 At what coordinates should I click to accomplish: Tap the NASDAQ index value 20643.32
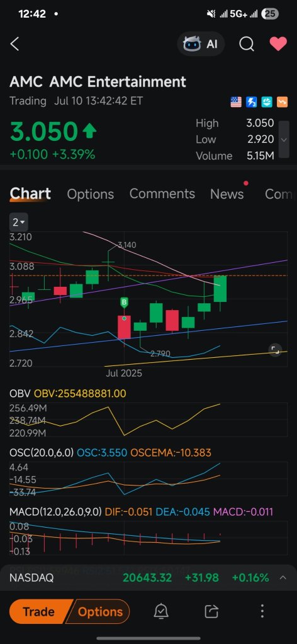(147, 577)
